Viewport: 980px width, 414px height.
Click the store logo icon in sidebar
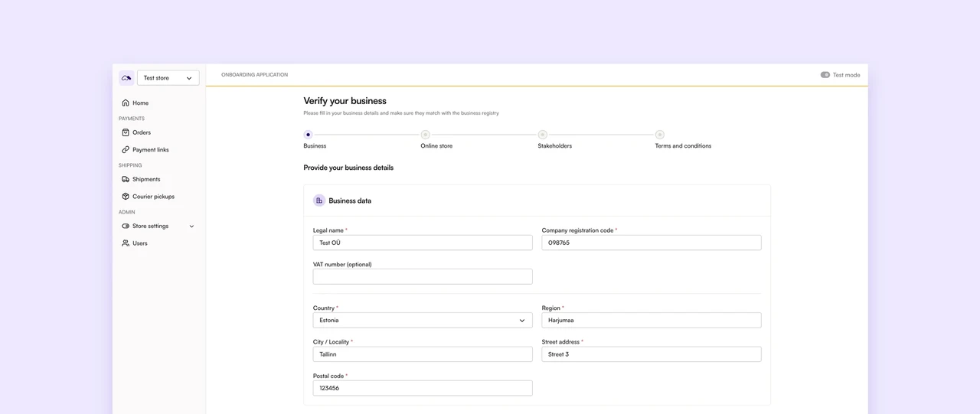126,78
